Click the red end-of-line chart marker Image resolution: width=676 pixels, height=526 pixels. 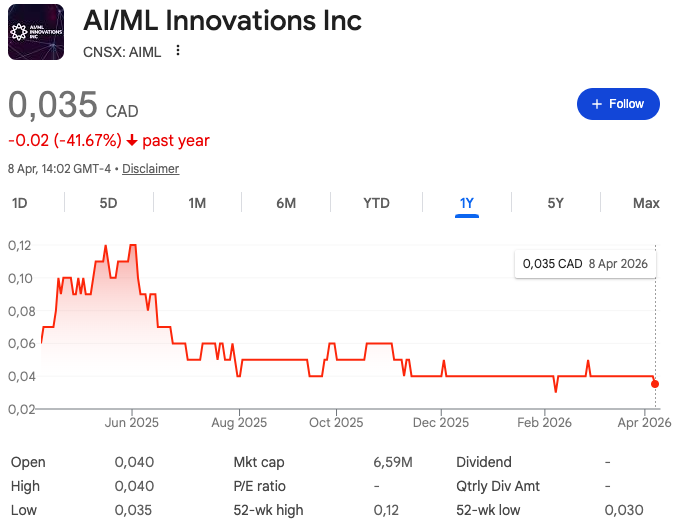tap(655, 384)
